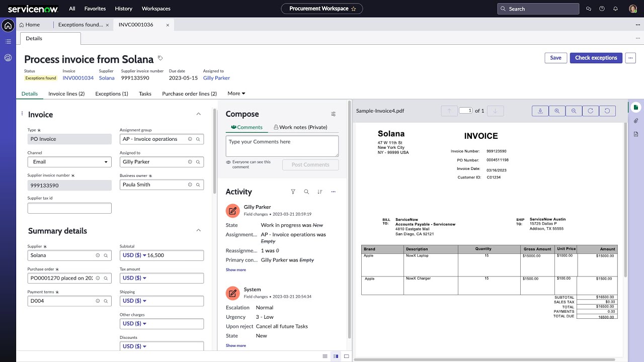644x362 pixels.
Task: Open the Subtotal currency USD dropdown
Action: (132, 255)
